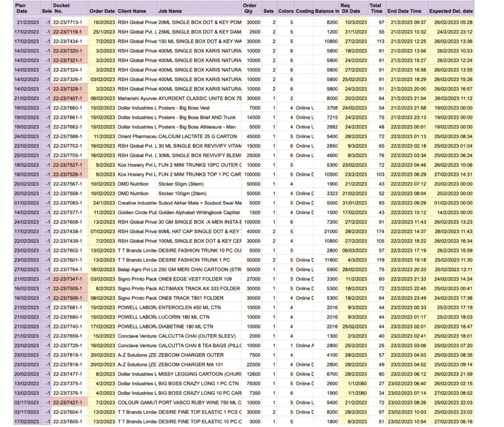The image size is (504, 427).
Task: Select the AYURDENT CLASSIC UNITE BOX job cell
Action: point(199,98)
